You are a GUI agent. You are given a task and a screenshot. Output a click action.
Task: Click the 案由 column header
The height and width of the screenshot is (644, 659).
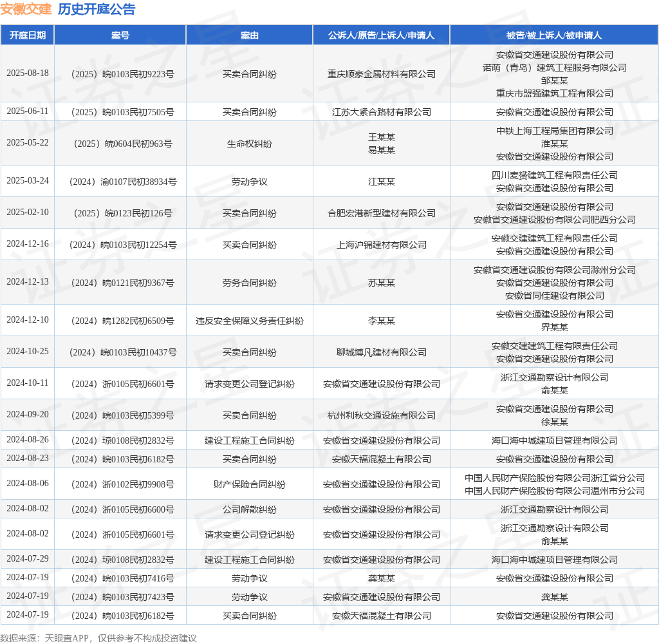pos(250,35)
